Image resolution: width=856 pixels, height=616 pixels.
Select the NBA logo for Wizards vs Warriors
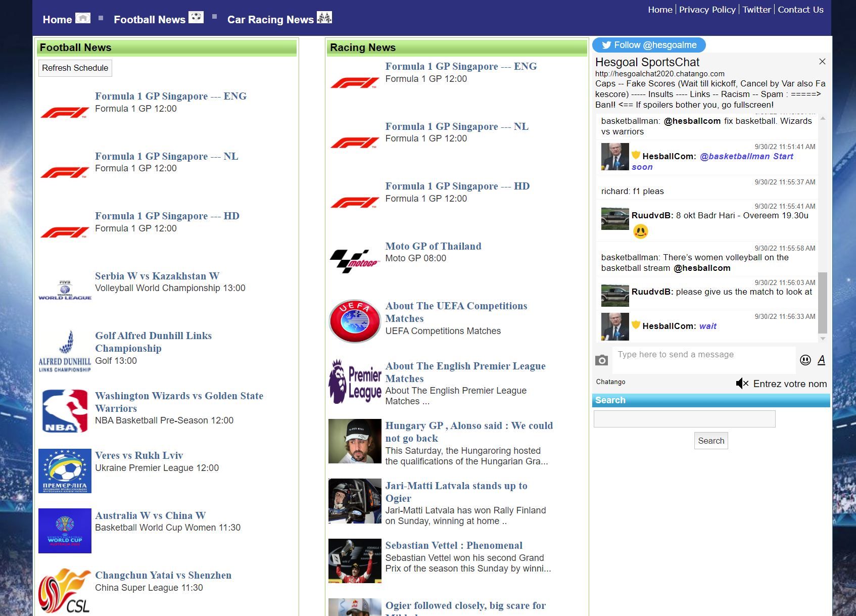point(64,410)
